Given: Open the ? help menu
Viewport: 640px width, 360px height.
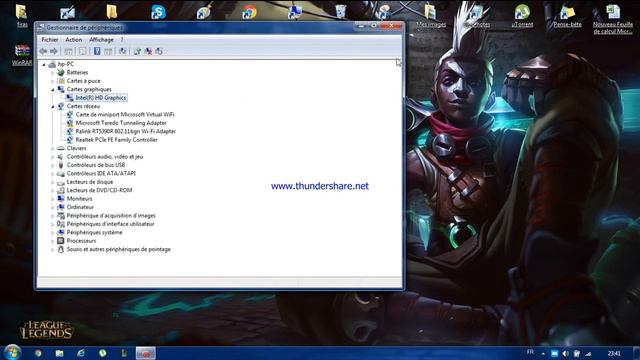Looking at the screenshot, I should point(122,40).
